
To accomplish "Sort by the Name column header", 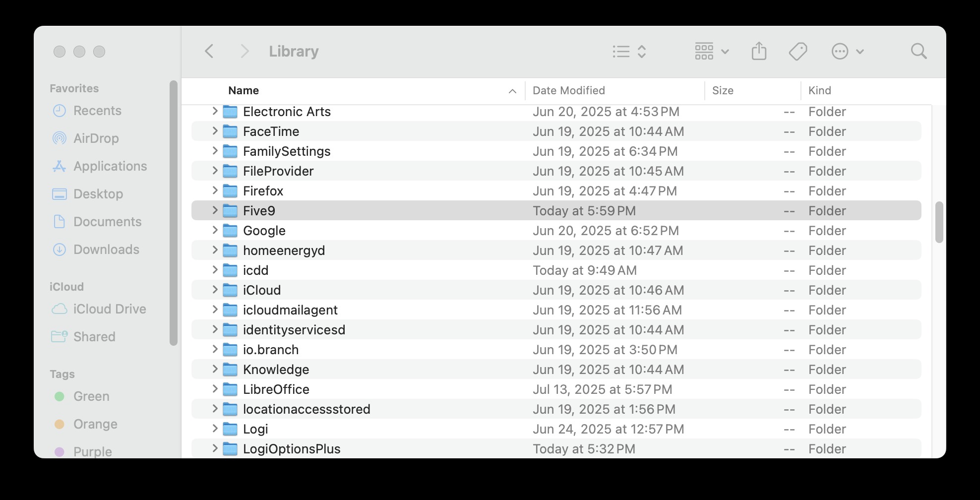I will [244, 90].
